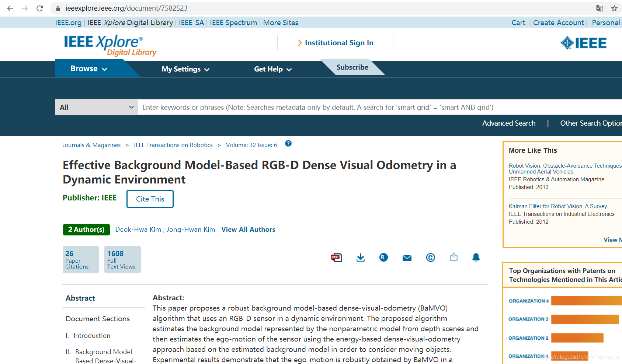Select the Abstract section tab
The height and width of the screenshot is (364, 622).
coord(80,298)
